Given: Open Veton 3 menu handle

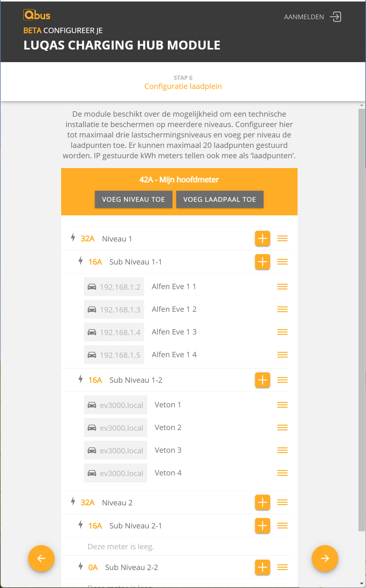Looking at the screenshot, I should pyautogui.click(x=282, y=450).
